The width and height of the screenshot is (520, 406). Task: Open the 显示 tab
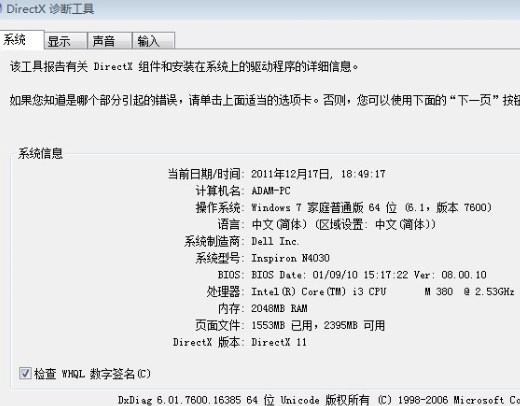66,41
